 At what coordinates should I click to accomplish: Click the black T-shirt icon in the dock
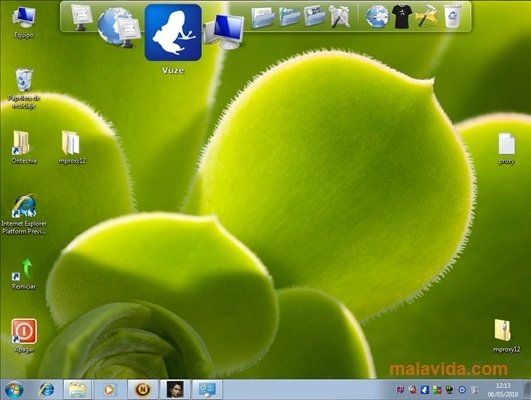[402, 16]
